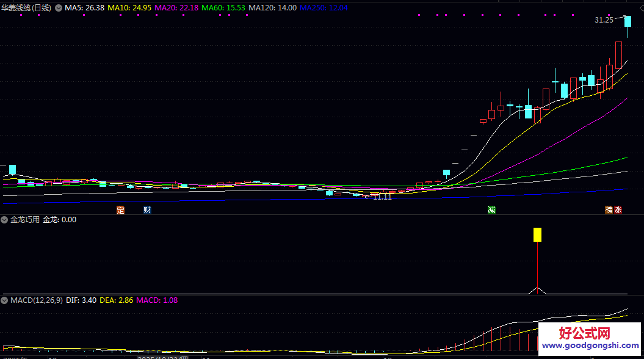This screenshot has height=359, width=644.
Task: Click the 财 financial report marker
Action: pos(147,210)
